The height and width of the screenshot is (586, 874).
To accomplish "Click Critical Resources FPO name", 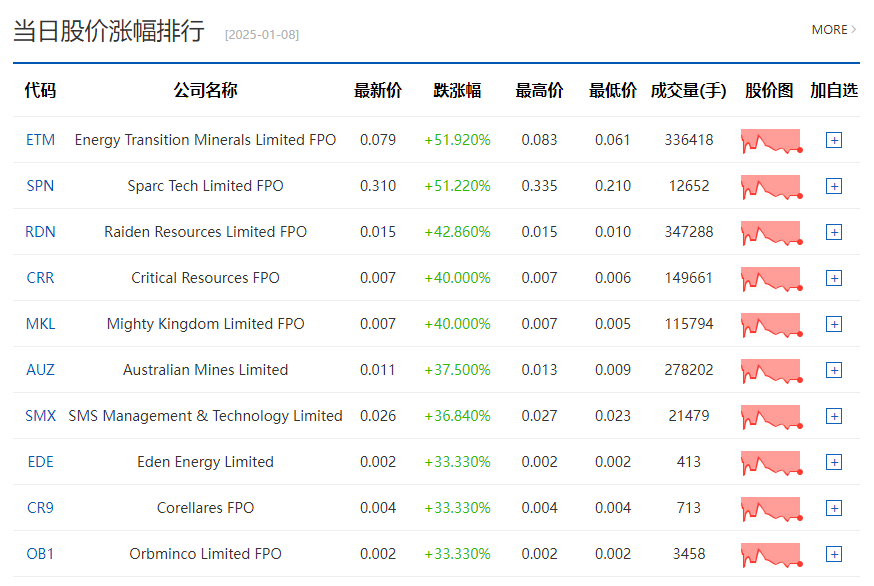I will coord(205,278).
